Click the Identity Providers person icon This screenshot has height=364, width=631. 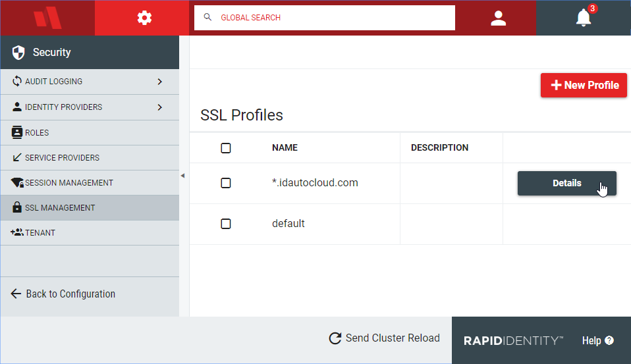(x=17, y=107)
